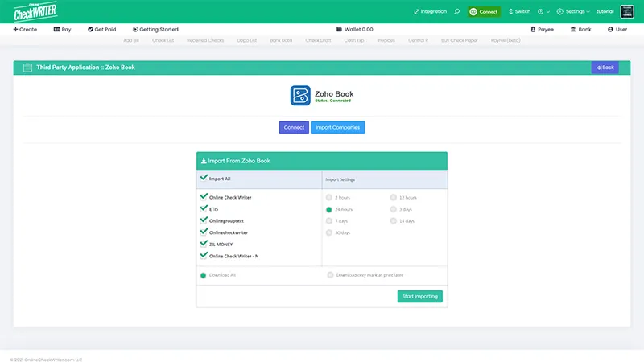Click the OnlineCheckWriter.com LLC footer text
The width and height of the screenshot is (644, 362).
46,360
